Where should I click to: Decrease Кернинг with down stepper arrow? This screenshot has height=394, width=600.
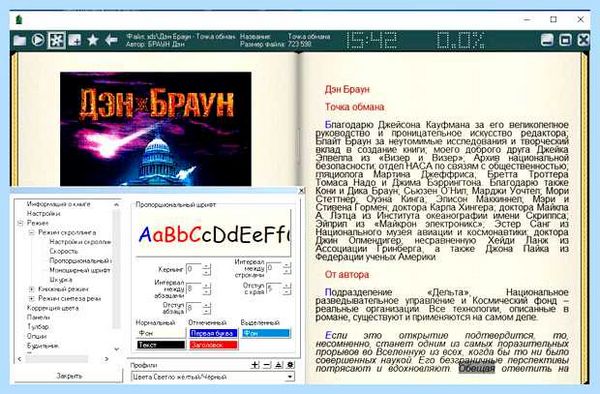point(206,272)
